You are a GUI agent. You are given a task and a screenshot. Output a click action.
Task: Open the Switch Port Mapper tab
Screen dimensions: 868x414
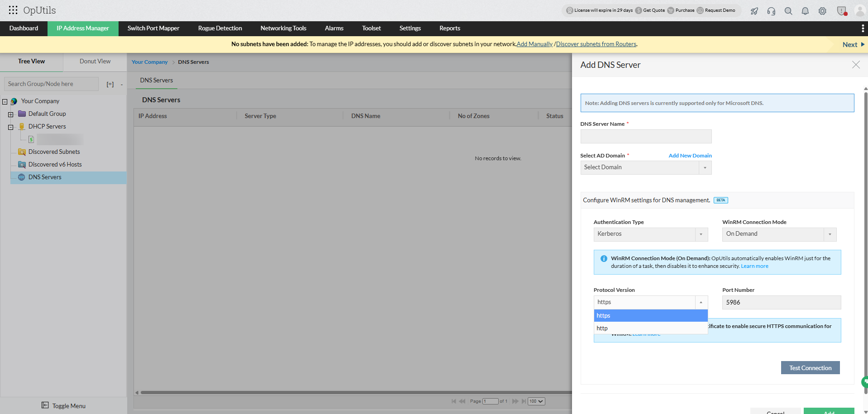pos(153,29)
